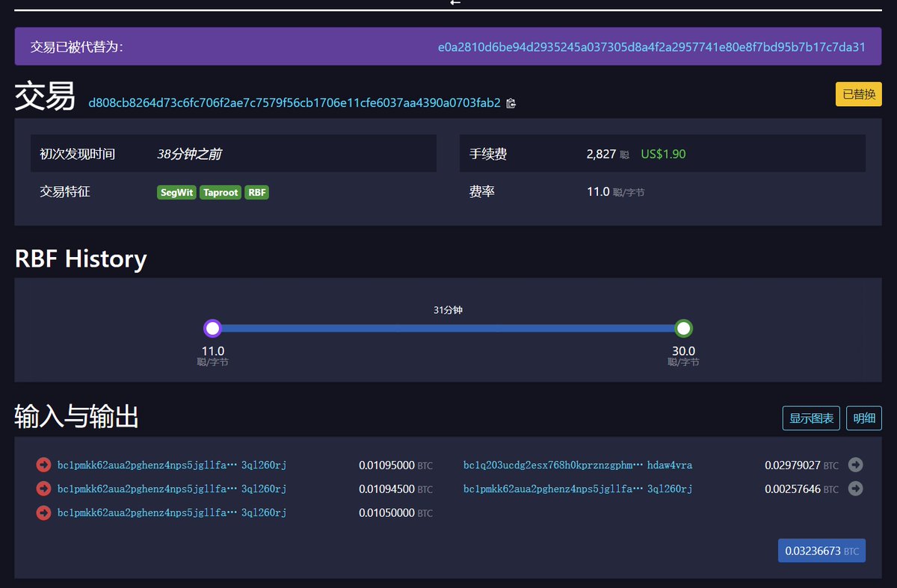
Task: Click the 已替换 yellow badge
Action: coord(859,95)
